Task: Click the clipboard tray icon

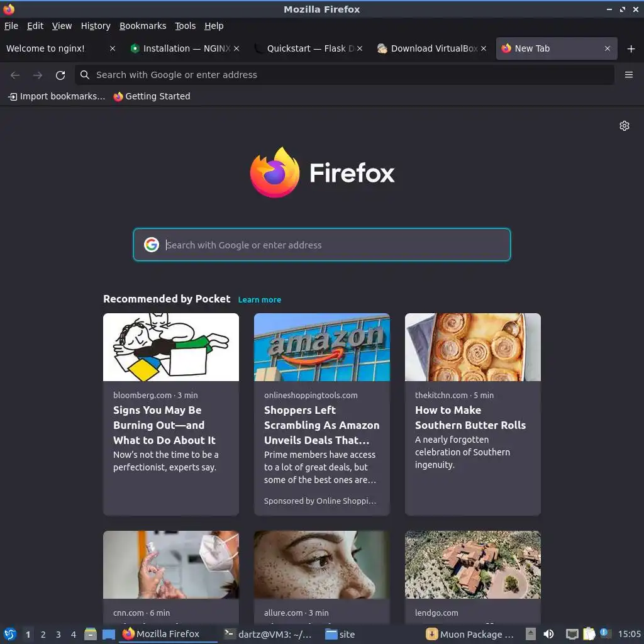Action: click(x=589, y=634)
